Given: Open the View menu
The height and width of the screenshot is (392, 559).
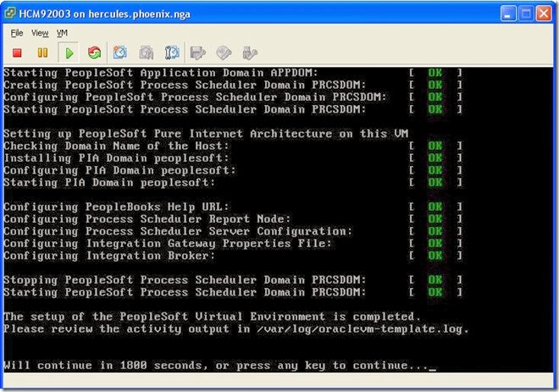Looking at the screenshot, I should (x=40, y=33).
